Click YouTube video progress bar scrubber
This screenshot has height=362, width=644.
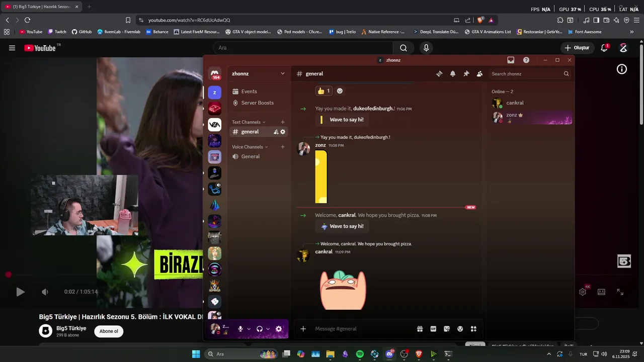pos(8,275)
